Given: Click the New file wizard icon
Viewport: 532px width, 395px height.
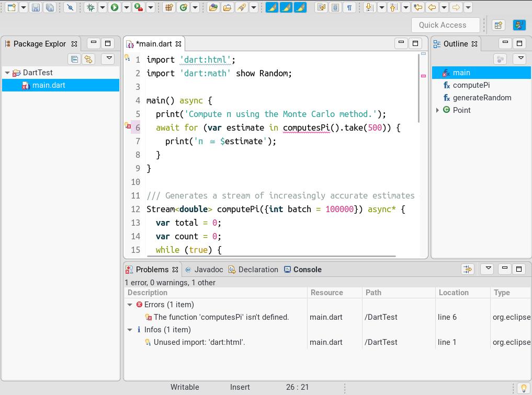Looking at the screenshot, I should coord(12,7).
